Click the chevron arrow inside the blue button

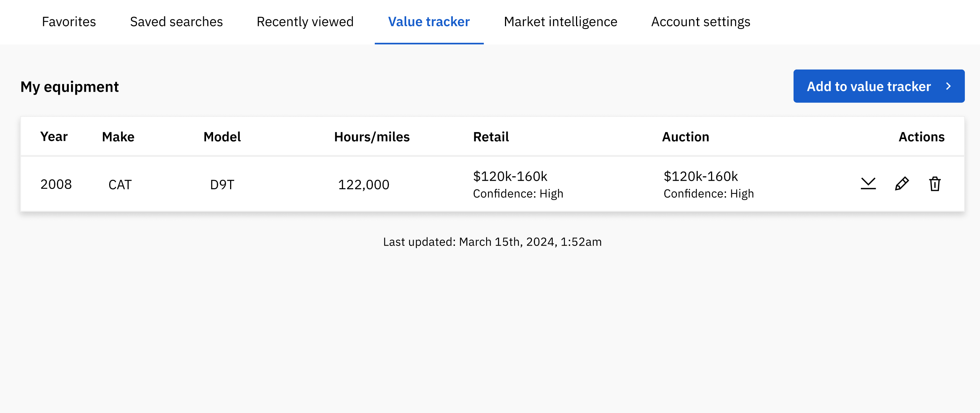click(x=948, y=86)
